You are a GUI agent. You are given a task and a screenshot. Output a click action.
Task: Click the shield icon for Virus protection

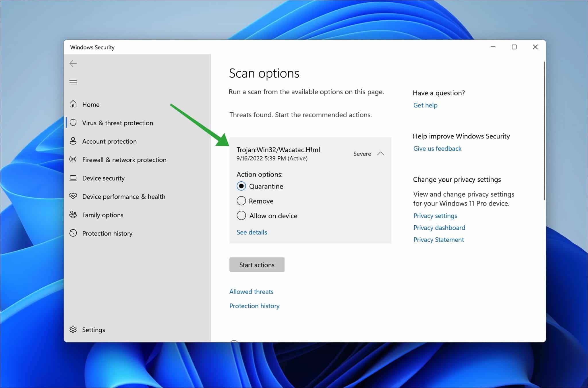(73, 123)
